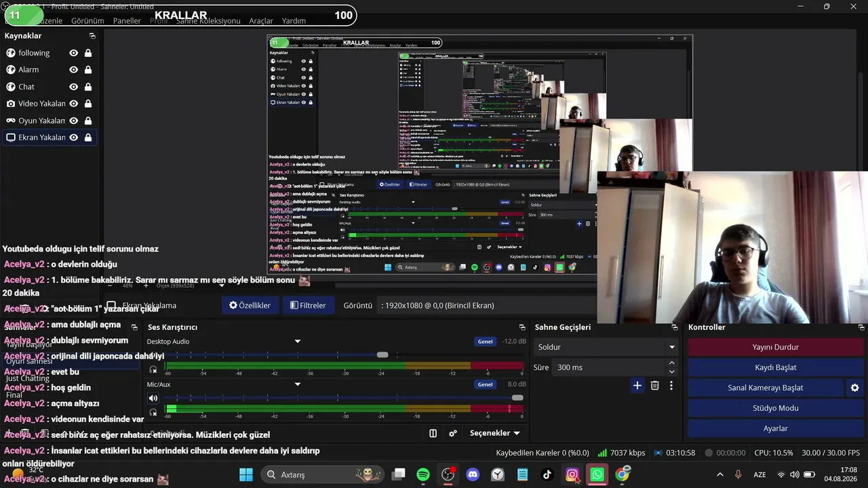
Task: Open the Notepad taskbar icon
Action: point(522,474)
